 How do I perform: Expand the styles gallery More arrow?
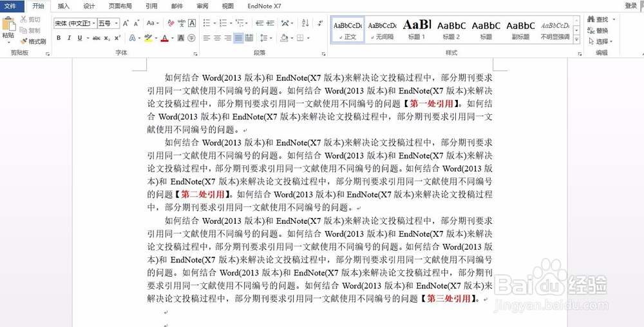(576, 40)
